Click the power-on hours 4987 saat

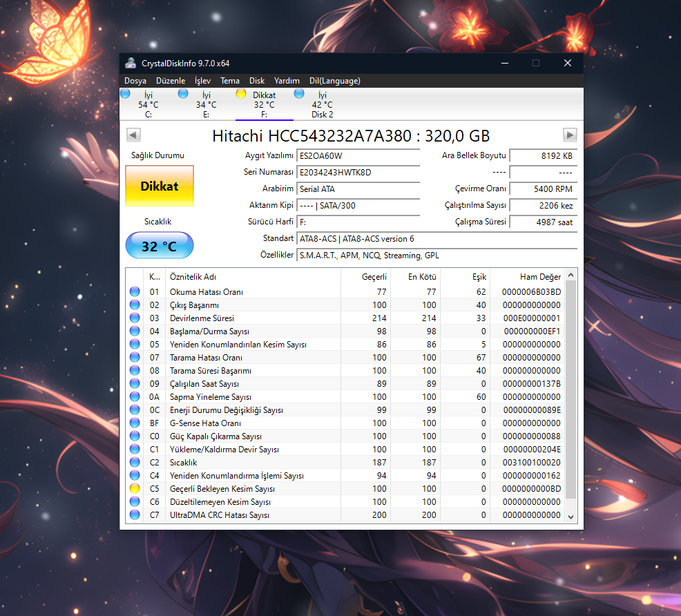pos(544,222)
